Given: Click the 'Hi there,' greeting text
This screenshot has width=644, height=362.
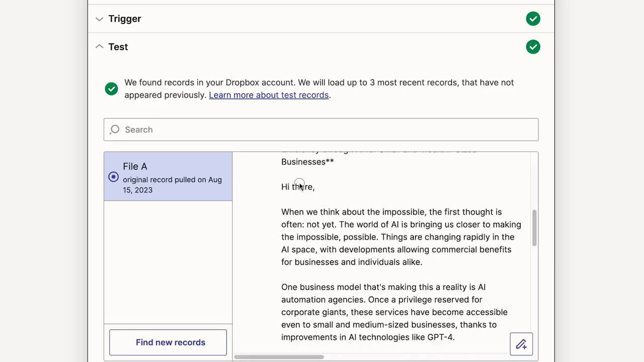Looking at the screenshot, I should (298, 187).
